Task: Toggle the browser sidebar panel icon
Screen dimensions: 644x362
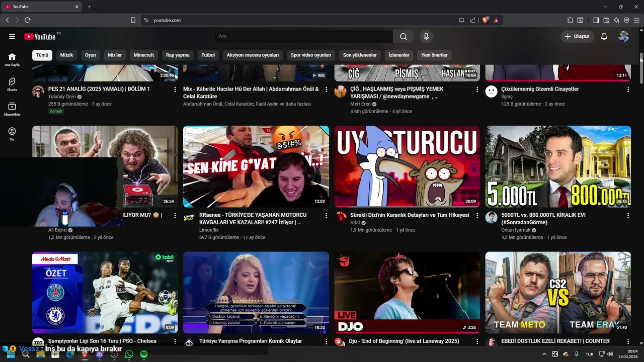Action: 596,20
